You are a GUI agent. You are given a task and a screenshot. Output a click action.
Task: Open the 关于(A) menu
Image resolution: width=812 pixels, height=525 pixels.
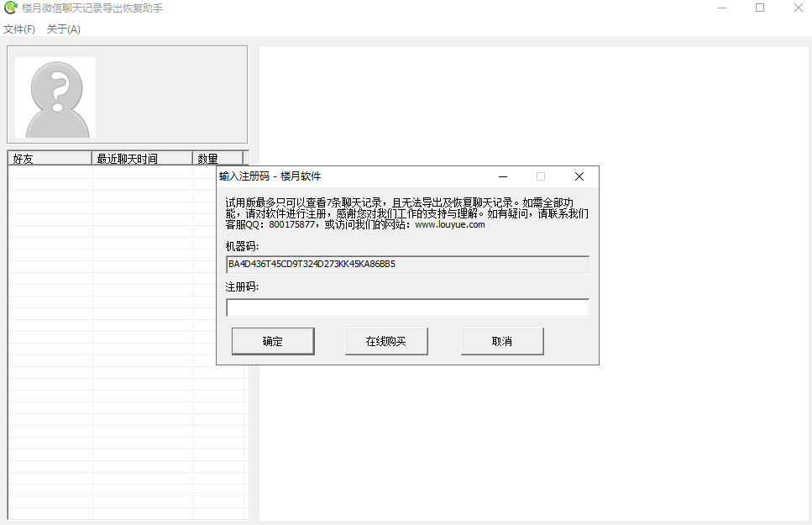[x=63, y=29]
